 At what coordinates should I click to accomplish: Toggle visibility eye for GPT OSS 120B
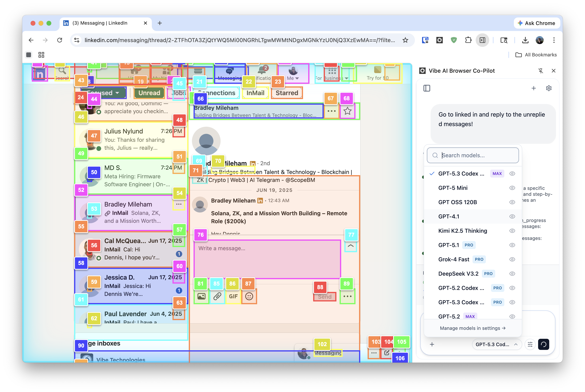512,202
